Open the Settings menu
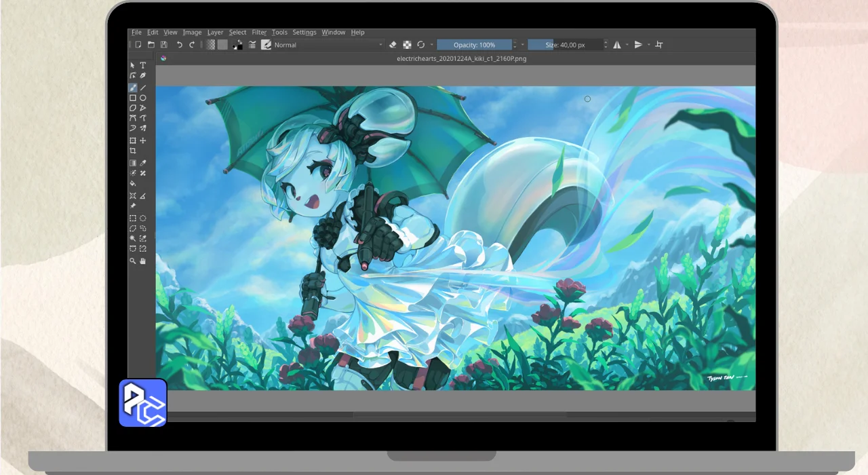The width and height of the screenshot is (868, 475). click(x=304, y=32)
